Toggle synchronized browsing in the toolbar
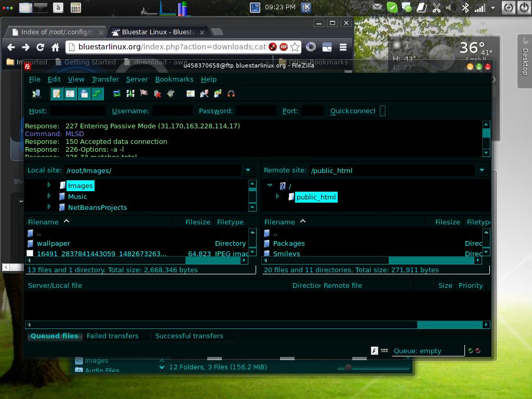This screenshot has width=532, height=399. [x=218, y=94]
